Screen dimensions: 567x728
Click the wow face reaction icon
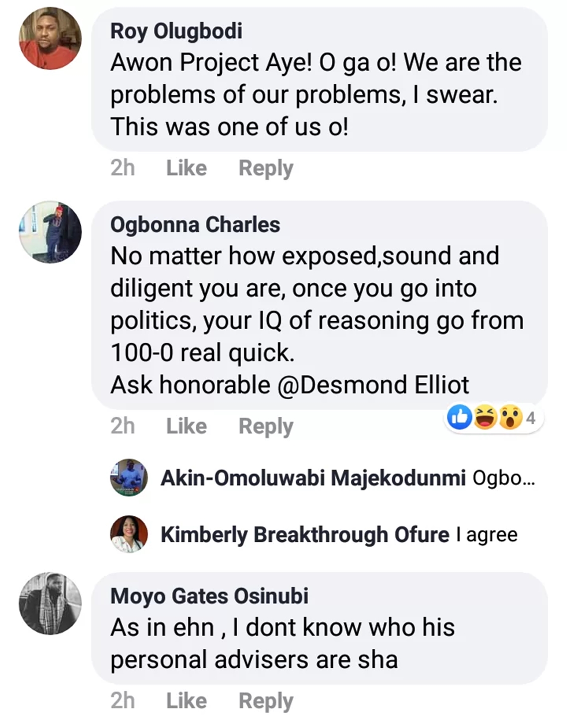point(510,417)
